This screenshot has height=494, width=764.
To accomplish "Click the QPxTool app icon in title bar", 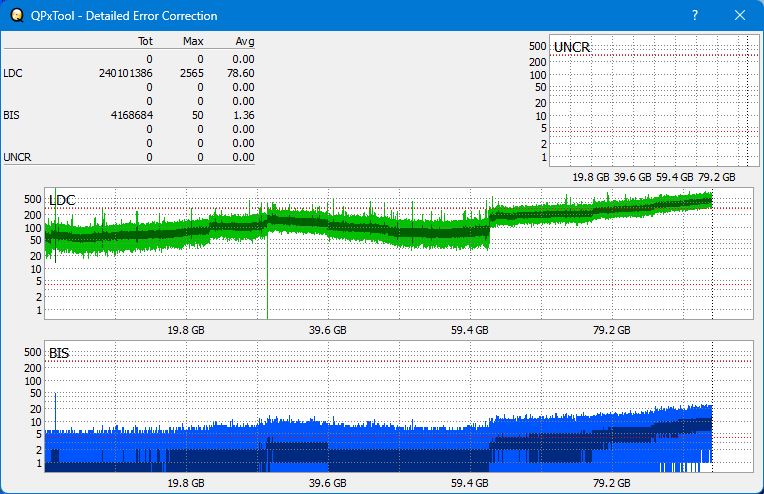I will (x=17, y=16).
